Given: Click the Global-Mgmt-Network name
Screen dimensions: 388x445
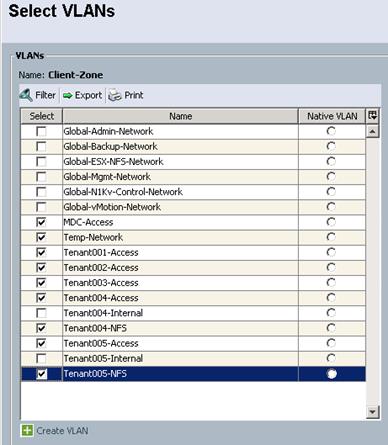Looking at the screenshot, I should pyautogui.click(x=107, y=177).
